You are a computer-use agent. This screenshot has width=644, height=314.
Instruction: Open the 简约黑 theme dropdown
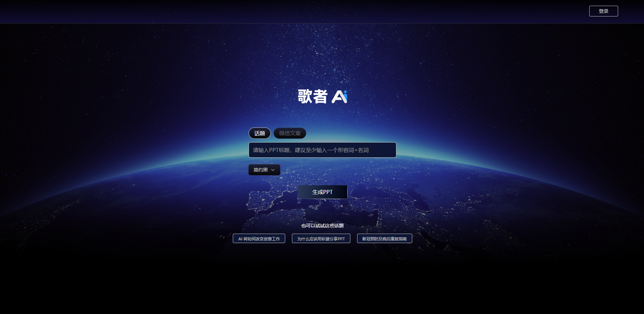(264, 170)
